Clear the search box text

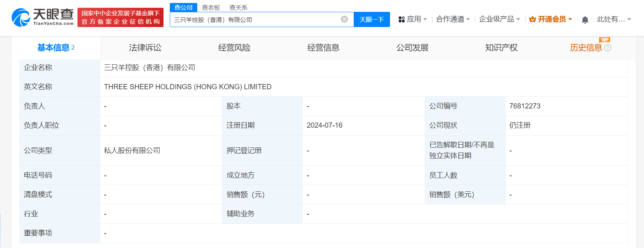click(344, 19)
